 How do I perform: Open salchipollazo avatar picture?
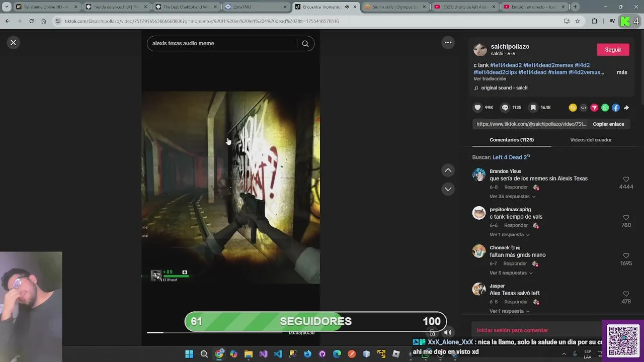click(480, 50)
